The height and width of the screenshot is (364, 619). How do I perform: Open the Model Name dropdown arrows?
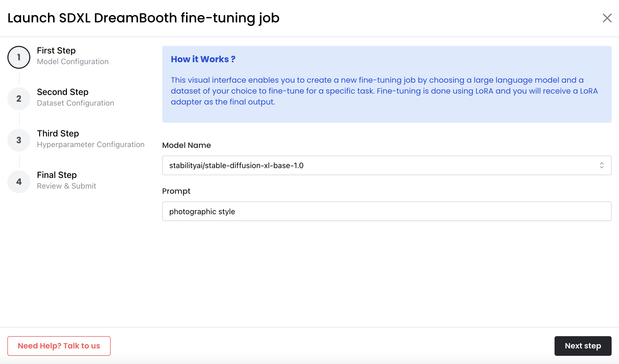point(602,165)
